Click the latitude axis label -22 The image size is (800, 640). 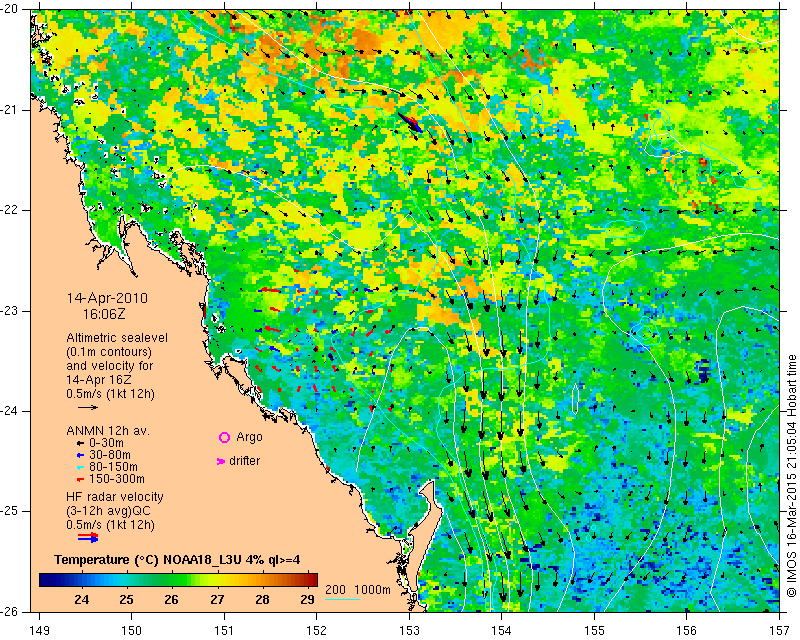click(x=10, y=210)
